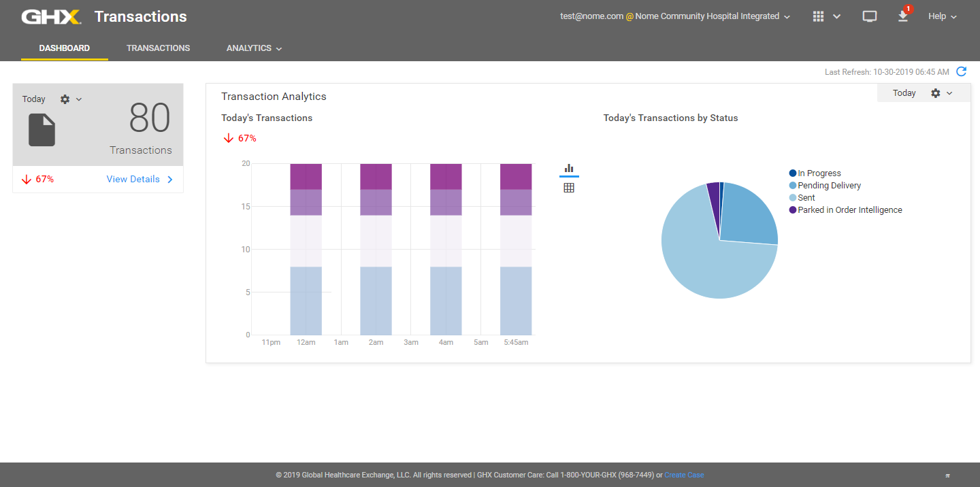
Task: Open the downloads icon with notification badge
Action: tap(903, 16)
